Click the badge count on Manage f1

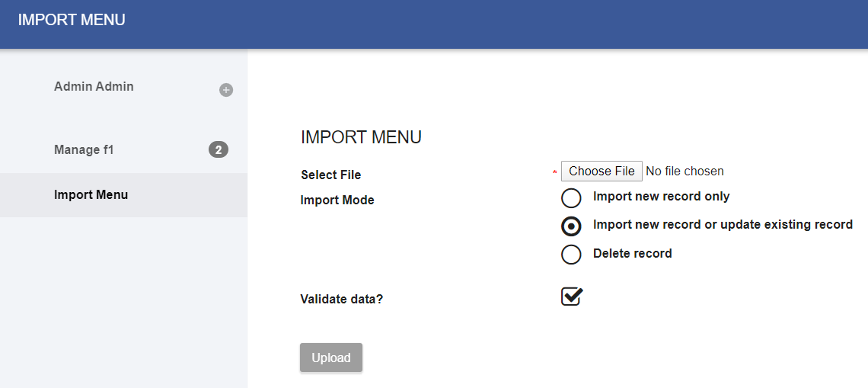tap(218, 149)
